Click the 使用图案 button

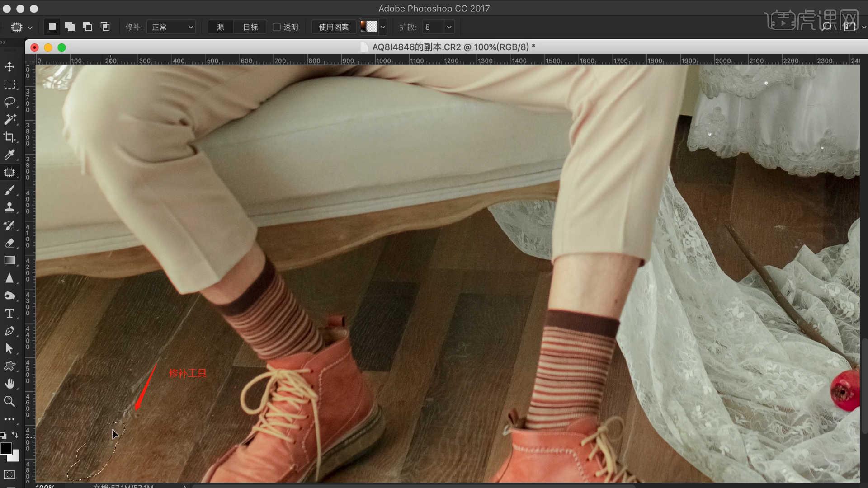click(x=334, y=27)
